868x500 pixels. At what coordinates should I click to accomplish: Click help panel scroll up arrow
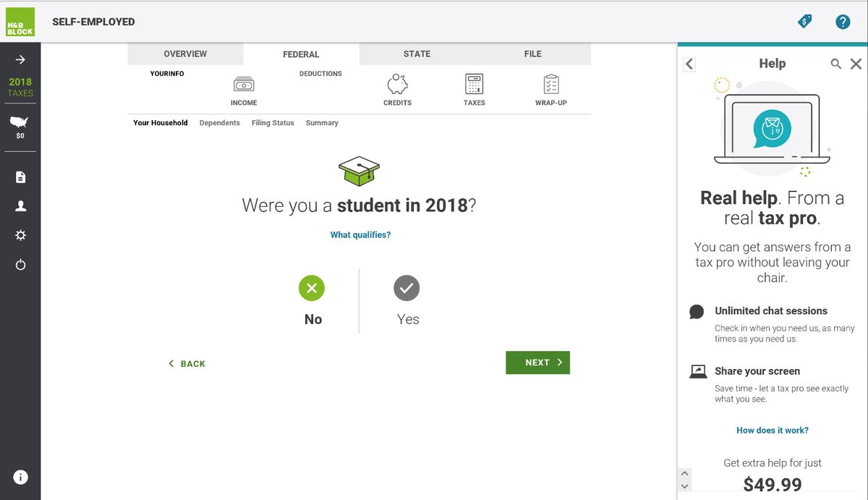(x=685, y=473)
